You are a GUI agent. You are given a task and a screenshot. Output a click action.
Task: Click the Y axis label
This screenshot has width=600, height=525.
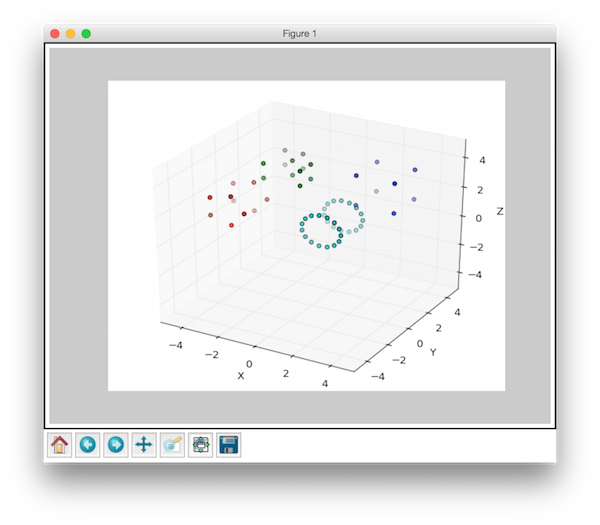coord(433,352)
